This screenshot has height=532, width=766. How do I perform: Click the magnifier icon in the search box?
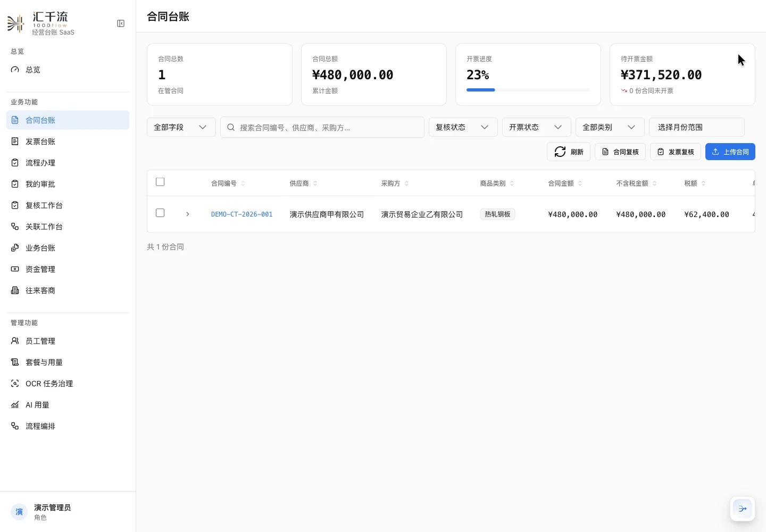231,127
